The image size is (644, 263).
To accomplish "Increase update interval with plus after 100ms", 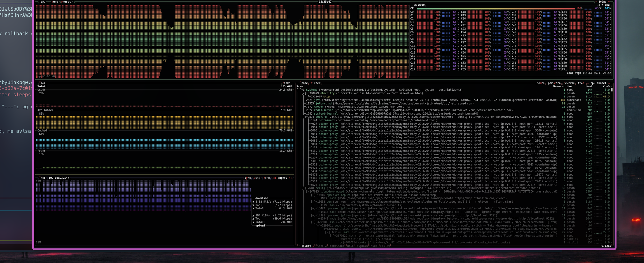I will [609, 2].
